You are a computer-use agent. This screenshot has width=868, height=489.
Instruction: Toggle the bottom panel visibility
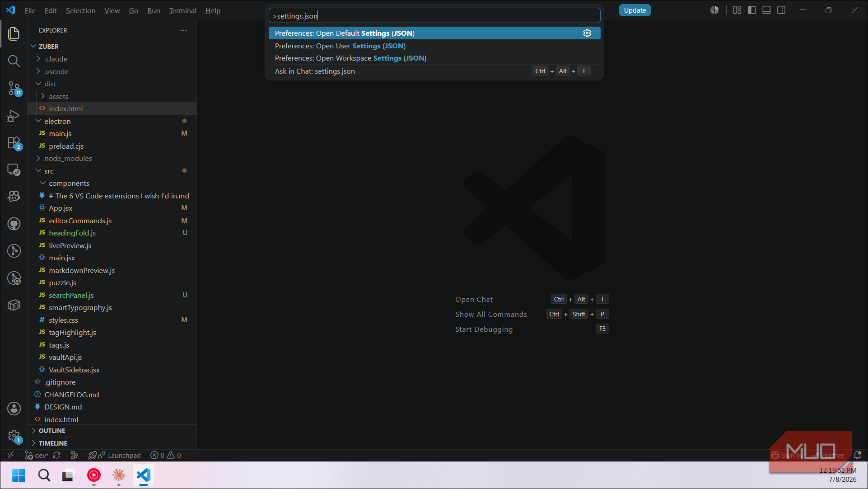[x=766, y=10]
